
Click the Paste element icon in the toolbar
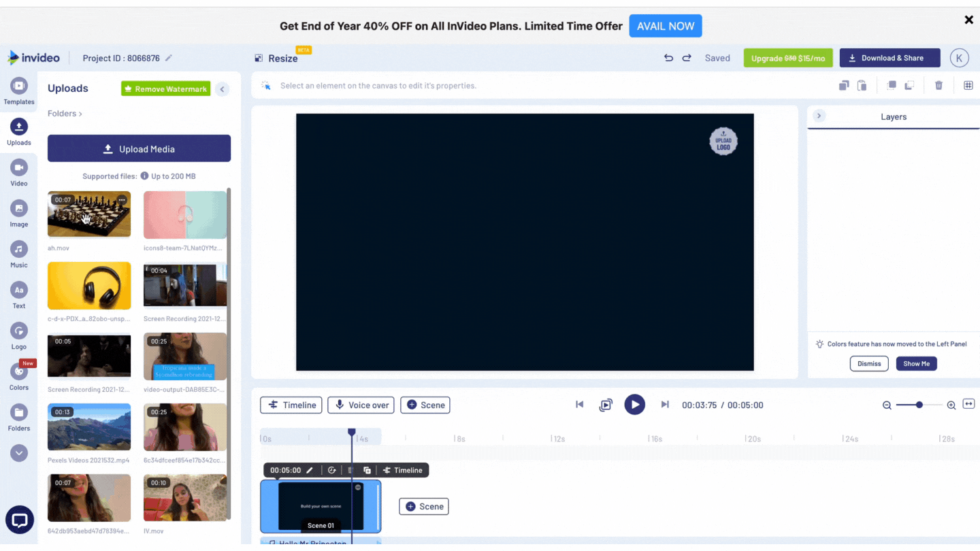tap(862, 86)
